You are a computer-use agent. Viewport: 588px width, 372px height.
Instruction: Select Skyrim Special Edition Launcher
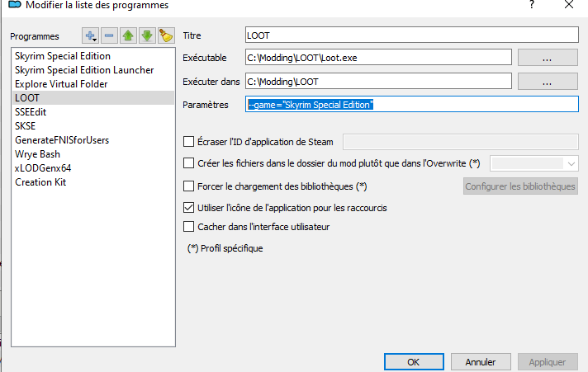[93, 70]
